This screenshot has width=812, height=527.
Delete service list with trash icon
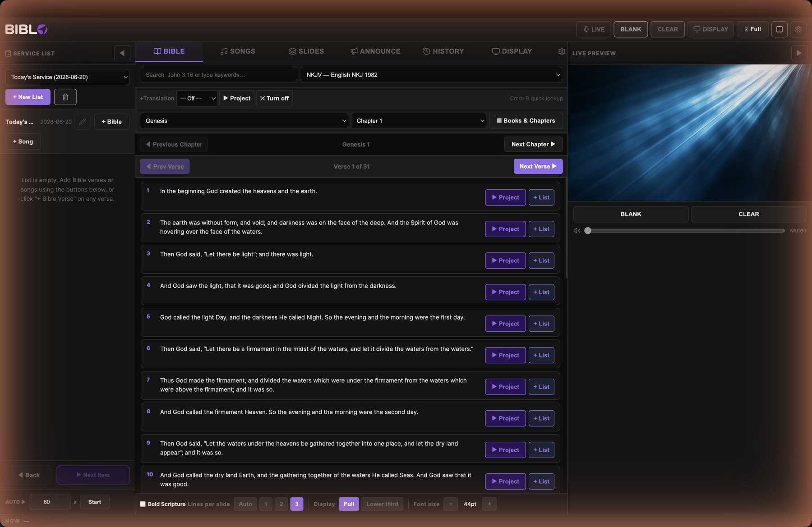[x=65, y=97]
